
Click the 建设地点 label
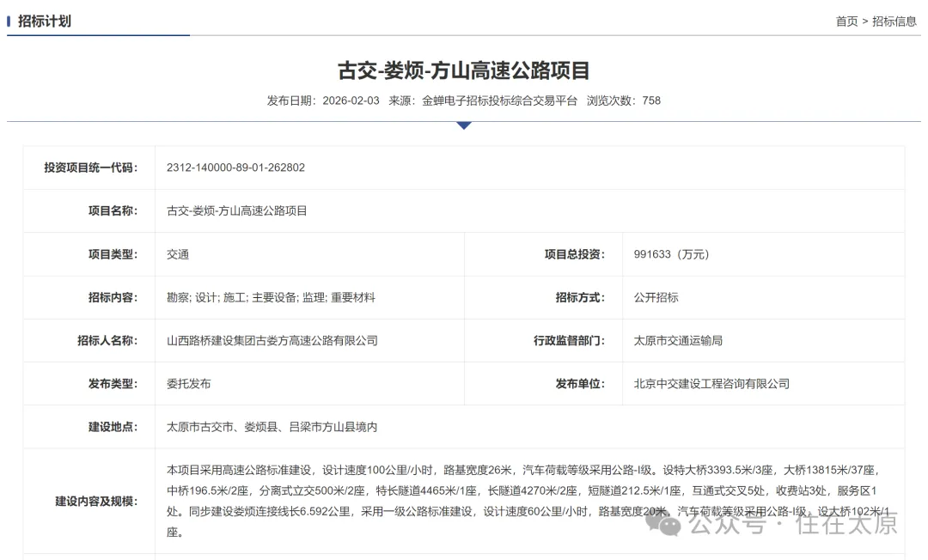click(113, 427)
